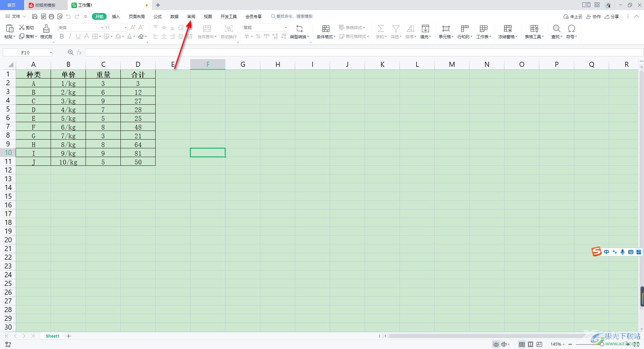This screenshot has height=349, width=644.
Task: Decrease font size with A- icon
Action: coord(141,28)
